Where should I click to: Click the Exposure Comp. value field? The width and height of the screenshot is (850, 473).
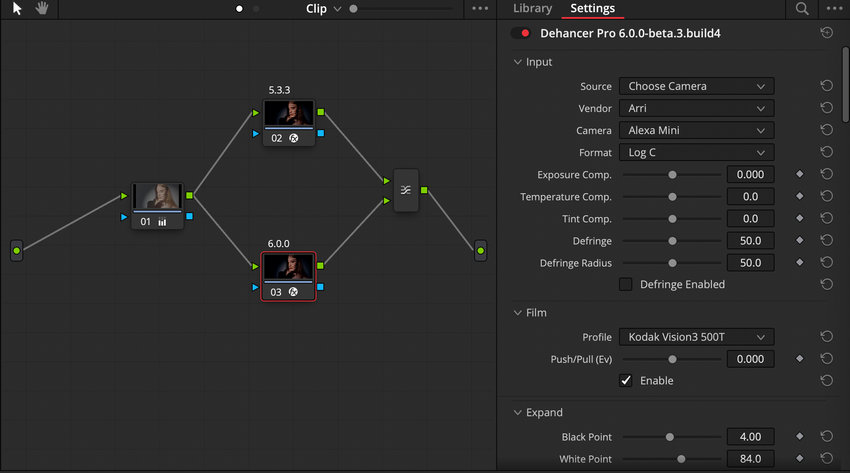(x=750, y=174)
